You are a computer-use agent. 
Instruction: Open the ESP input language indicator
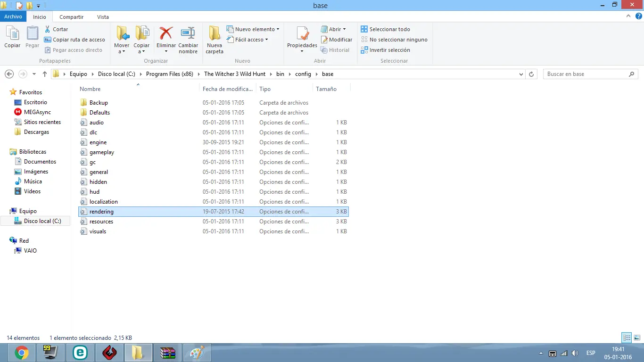coord(590,353)
